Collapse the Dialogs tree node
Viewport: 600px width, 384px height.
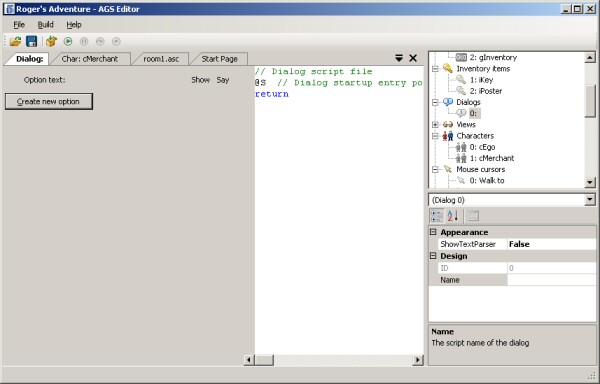tap(435, 103)
